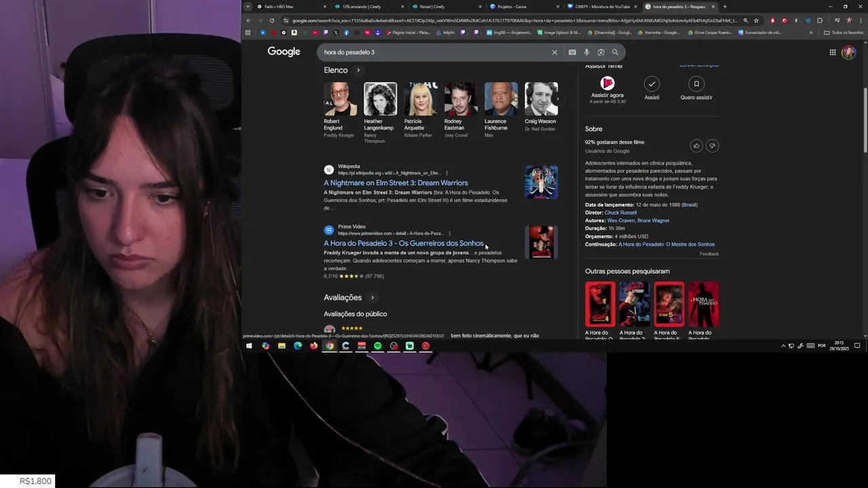
Task: Open the sequel O Mestre dos Sonhos link
Action: click(x=667, y=244)
